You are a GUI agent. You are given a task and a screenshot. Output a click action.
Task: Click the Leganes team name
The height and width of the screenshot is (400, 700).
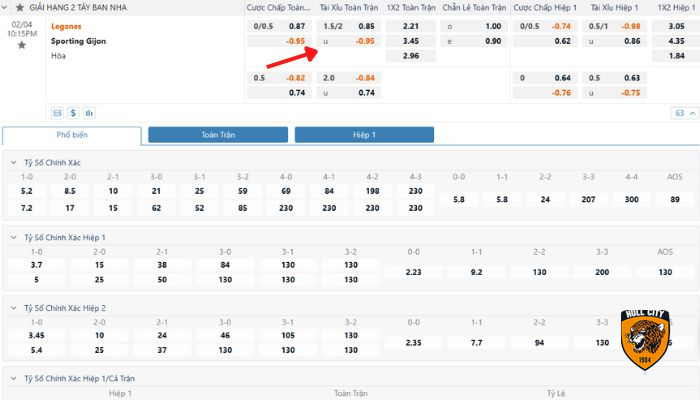(66, 26)
